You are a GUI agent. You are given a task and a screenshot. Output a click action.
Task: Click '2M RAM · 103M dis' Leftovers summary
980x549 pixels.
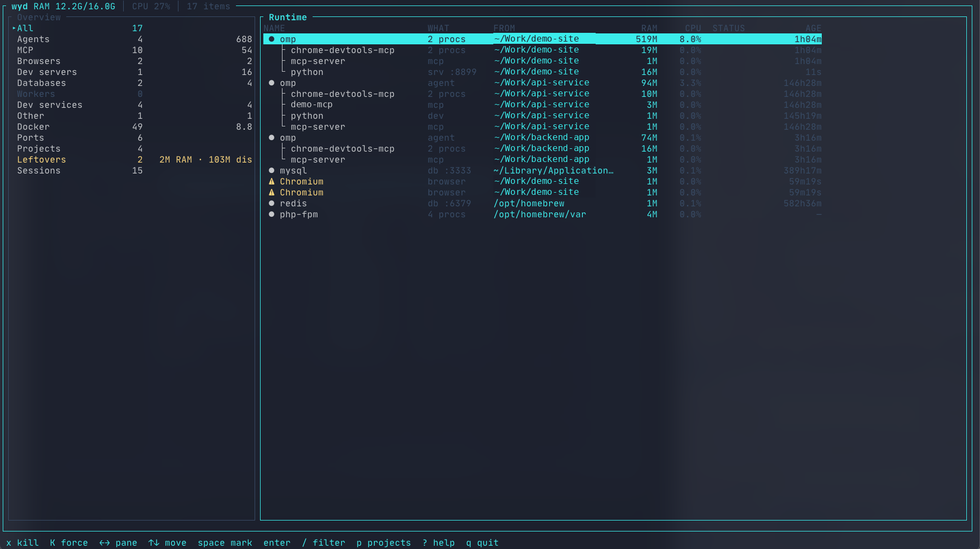(x=206, y=159)
